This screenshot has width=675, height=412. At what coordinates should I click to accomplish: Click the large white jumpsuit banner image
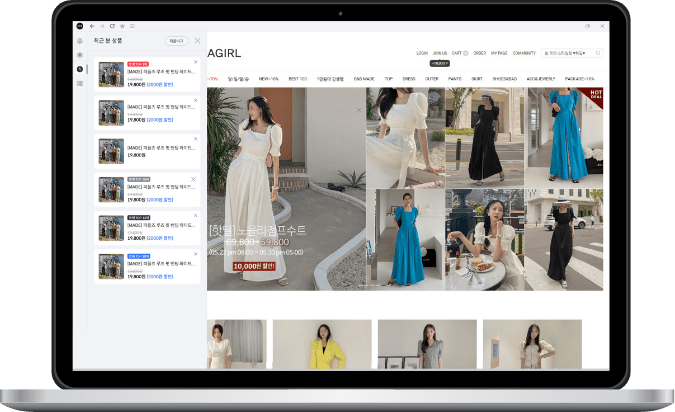click(x=286, y=189)
